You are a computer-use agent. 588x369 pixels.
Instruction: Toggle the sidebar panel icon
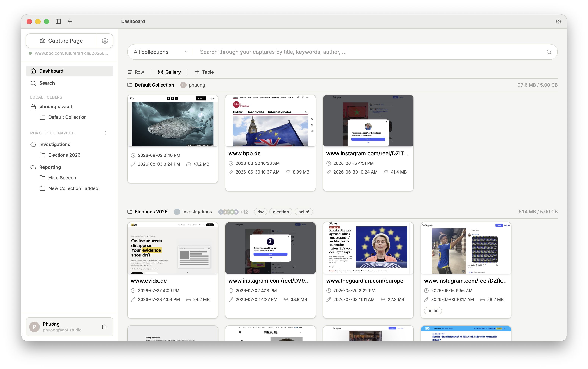click(x=58, y=21)
